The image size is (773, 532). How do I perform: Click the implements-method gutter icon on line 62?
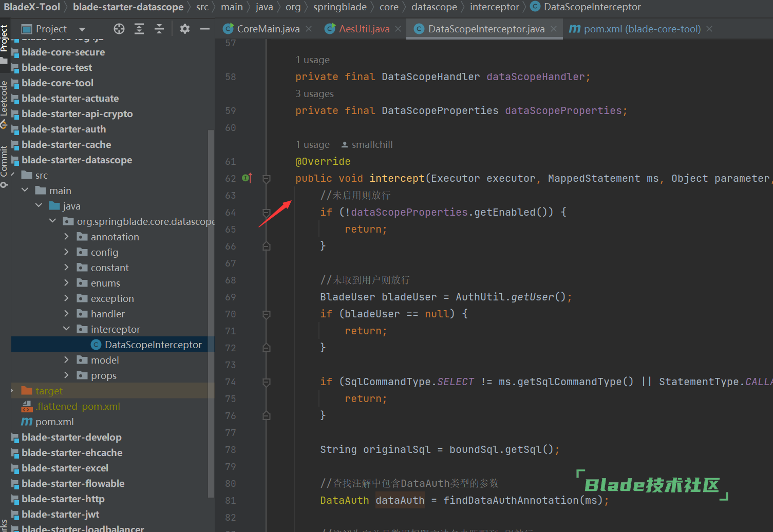coord(247,178)
